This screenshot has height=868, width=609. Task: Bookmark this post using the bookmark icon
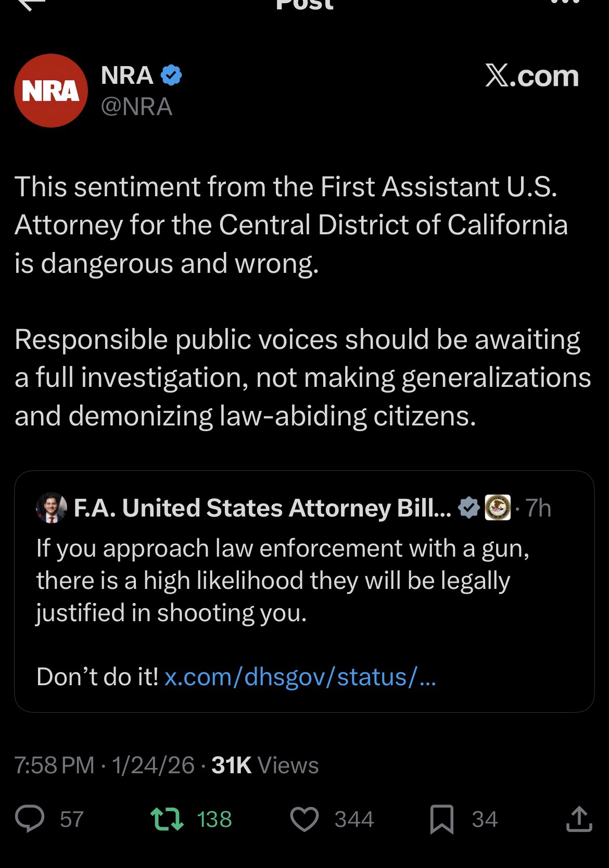tap(442, 819)
